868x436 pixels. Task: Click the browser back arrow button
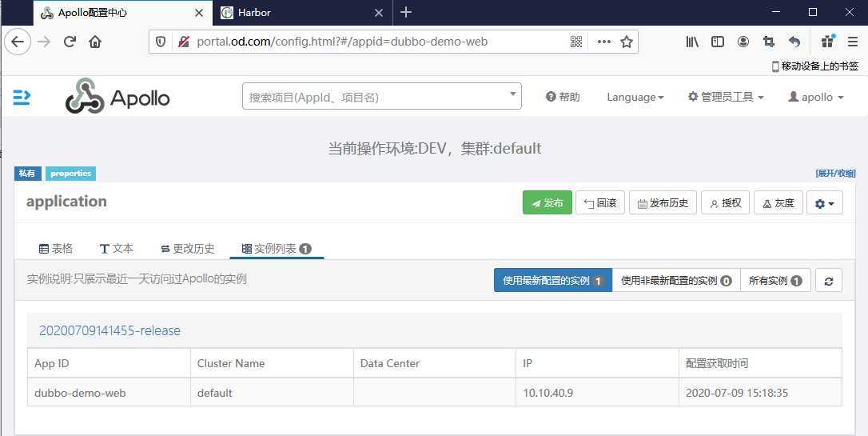[x=18, y=42]
